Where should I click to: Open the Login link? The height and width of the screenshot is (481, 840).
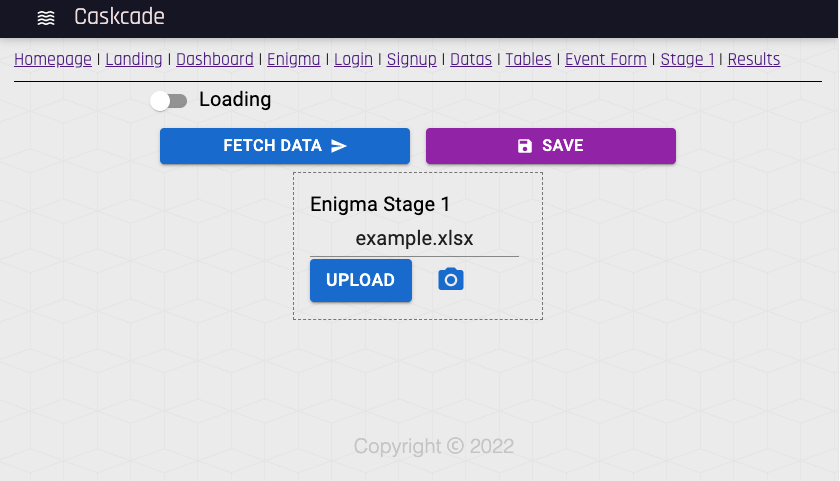pos(353,59)
